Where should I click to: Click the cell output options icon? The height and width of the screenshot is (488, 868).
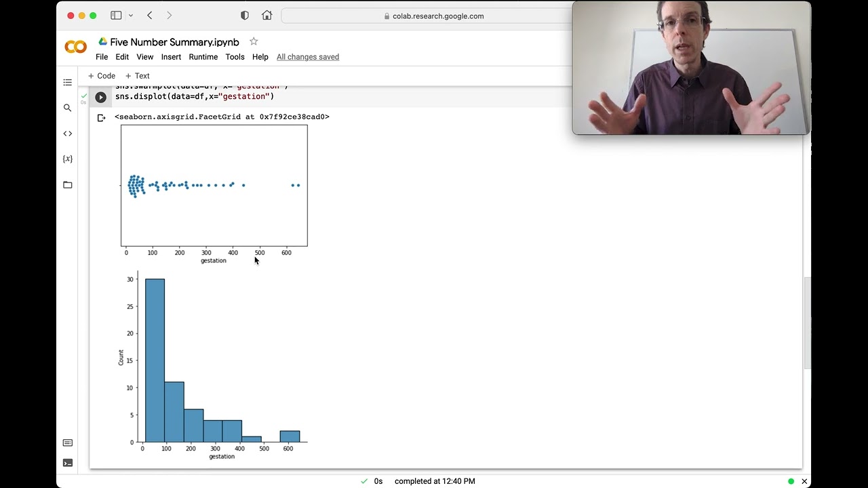[x=101, y=118]
